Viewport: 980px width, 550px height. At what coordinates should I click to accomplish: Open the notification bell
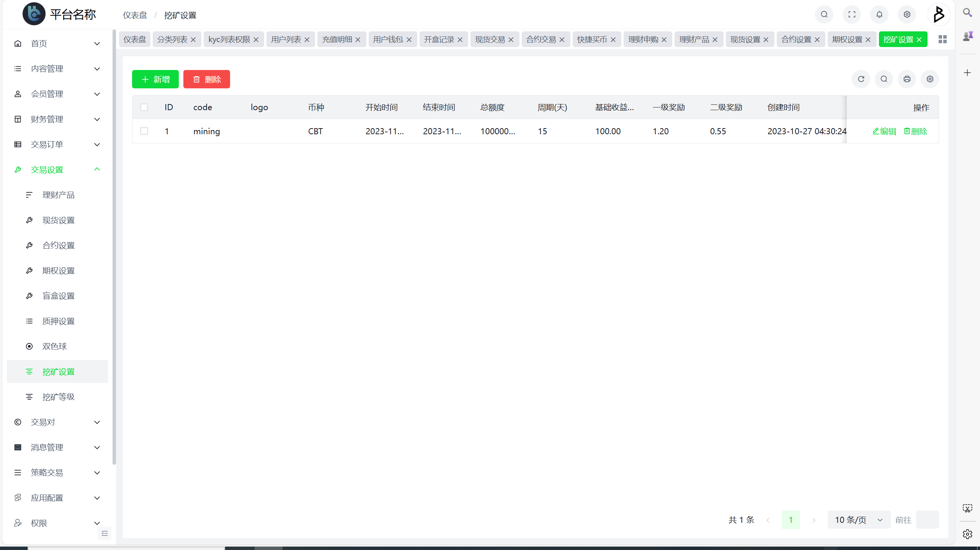click(879, 14)
